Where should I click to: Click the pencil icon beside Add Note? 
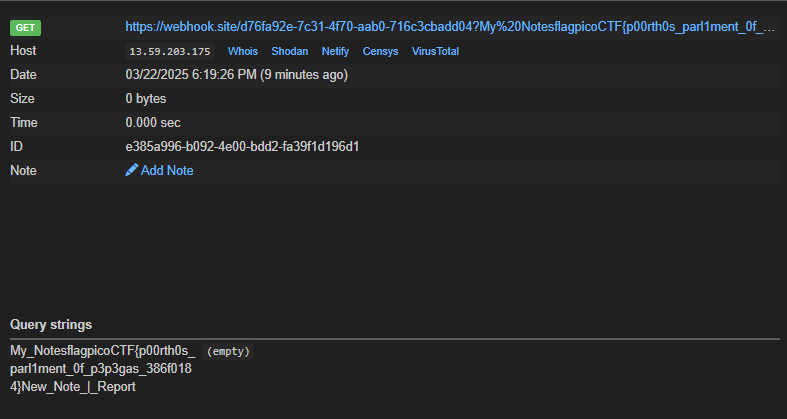(132, 170)
